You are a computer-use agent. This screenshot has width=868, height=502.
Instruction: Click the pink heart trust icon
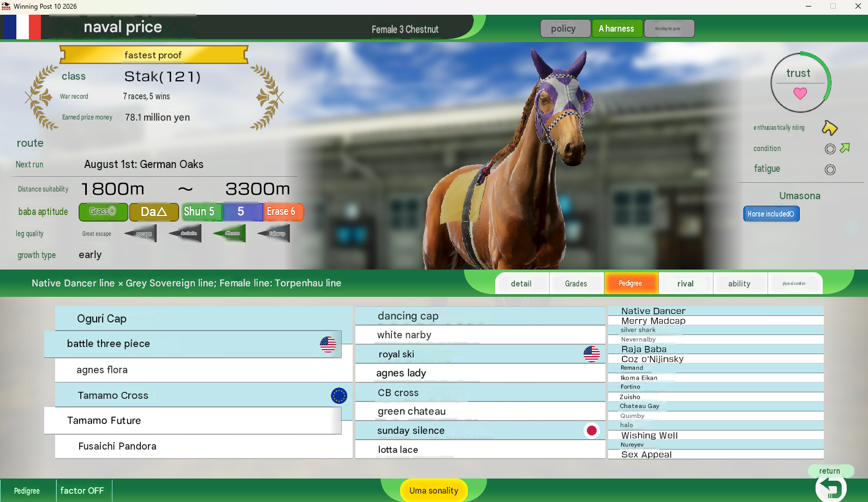(800, 93)
